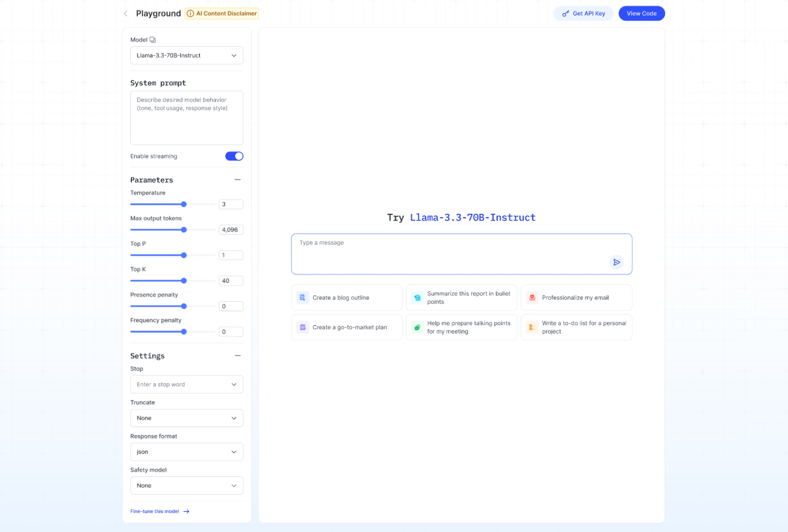788x532 pixels.
Task: Click the Presence penalty value field
Action: tap(231, 306)
